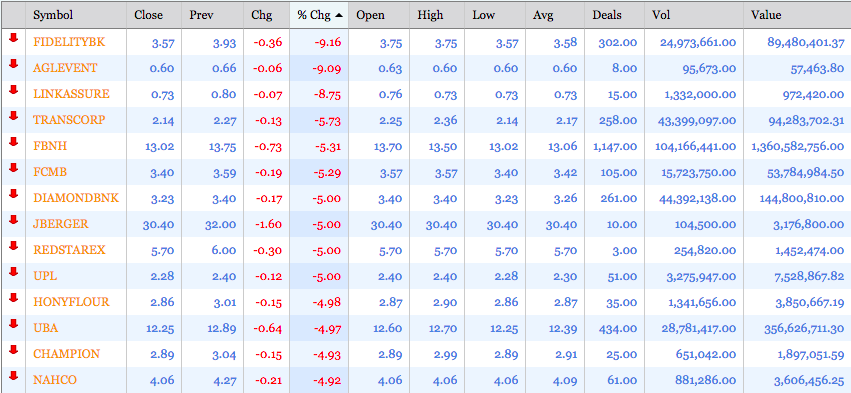Click the red down arrow beside NAHCO
This screenshot has height=393, width=851.
[x=14, y=376]
